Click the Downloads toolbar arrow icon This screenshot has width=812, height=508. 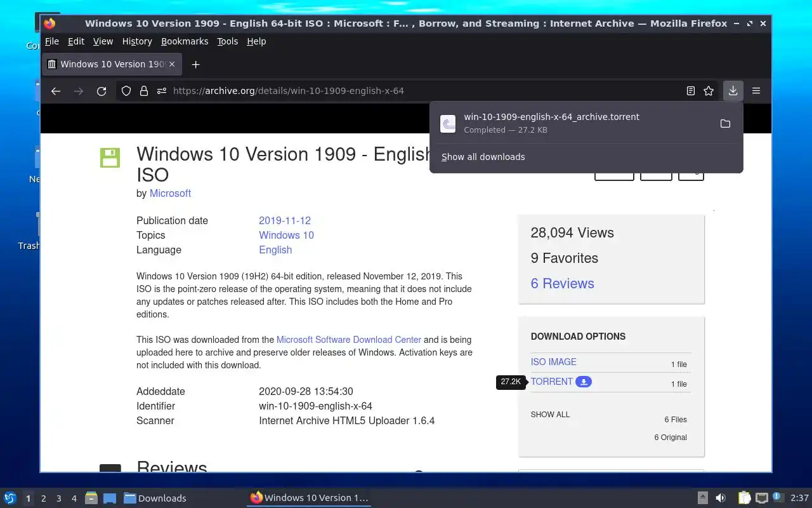pyautogui.click(x=733, y=91)
